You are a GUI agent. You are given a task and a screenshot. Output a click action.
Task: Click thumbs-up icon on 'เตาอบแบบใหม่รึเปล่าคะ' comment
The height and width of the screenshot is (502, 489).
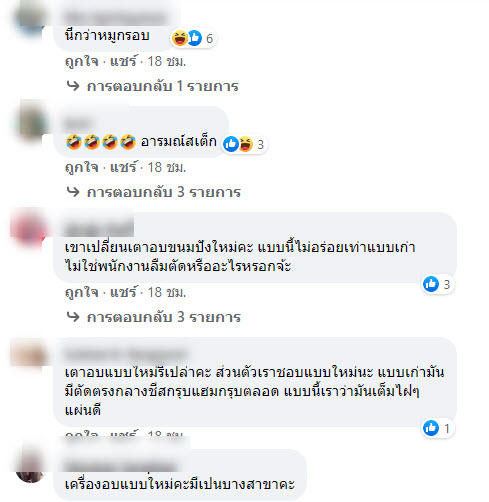[x=431, y=428]
